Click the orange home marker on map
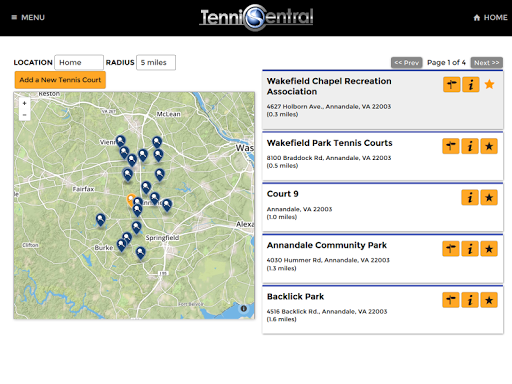This screenshot has width=512, height=384. coord(130,199)
